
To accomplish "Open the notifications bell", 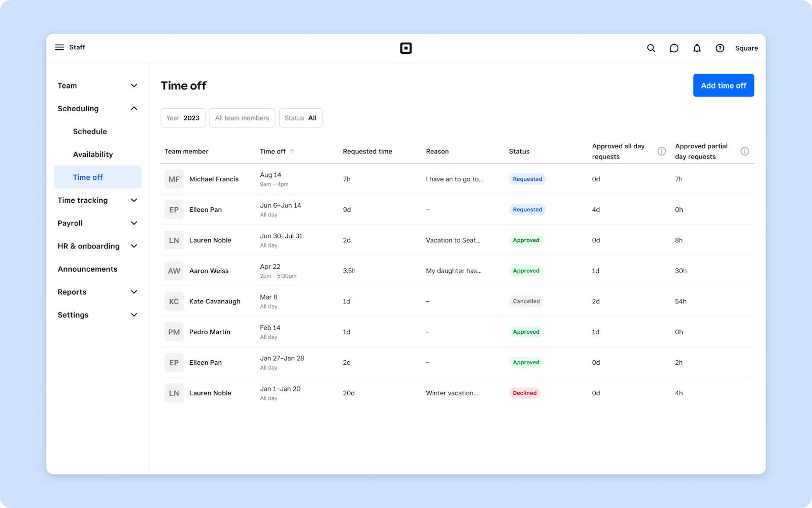I will point(697,48).
